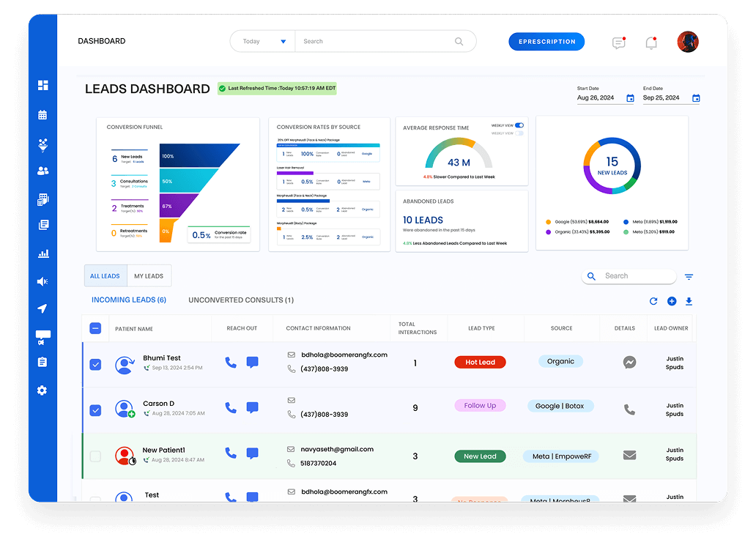Message New Patient1 with chat icon

tap(252, 453)
